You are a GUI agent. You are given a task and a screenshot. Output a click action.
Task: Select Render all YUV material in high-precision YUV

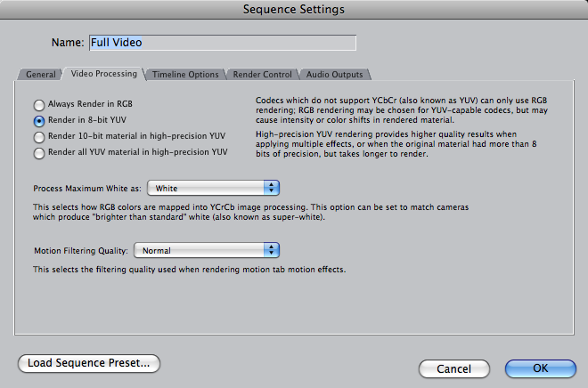tap(39, 153)
